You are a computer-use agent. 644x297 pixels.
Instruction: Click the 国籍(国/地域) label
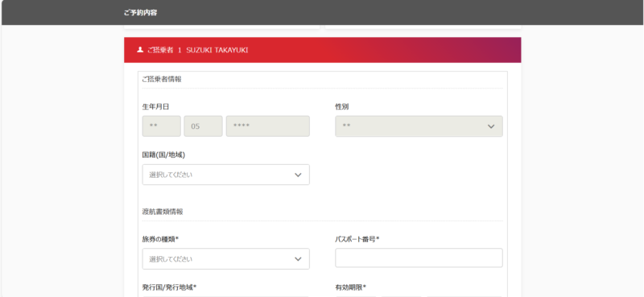pyautogui.click(x=163, y=155)
